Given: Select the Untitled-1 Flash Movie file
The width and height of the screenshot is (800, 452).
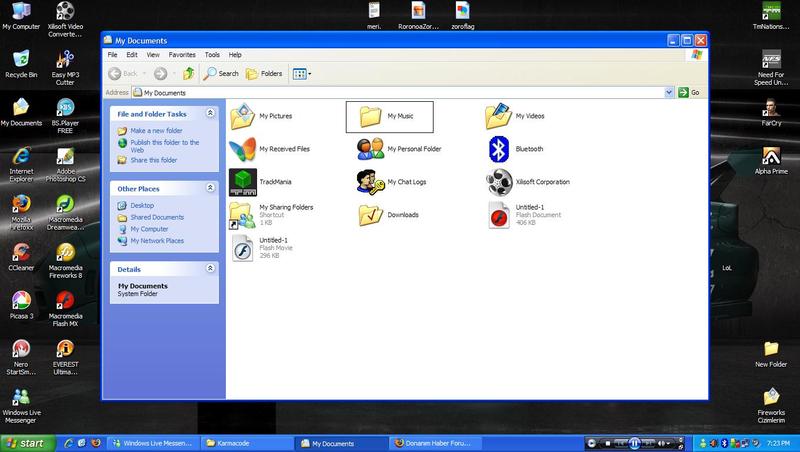Looking at the screenshot, I should coord(242,248).
